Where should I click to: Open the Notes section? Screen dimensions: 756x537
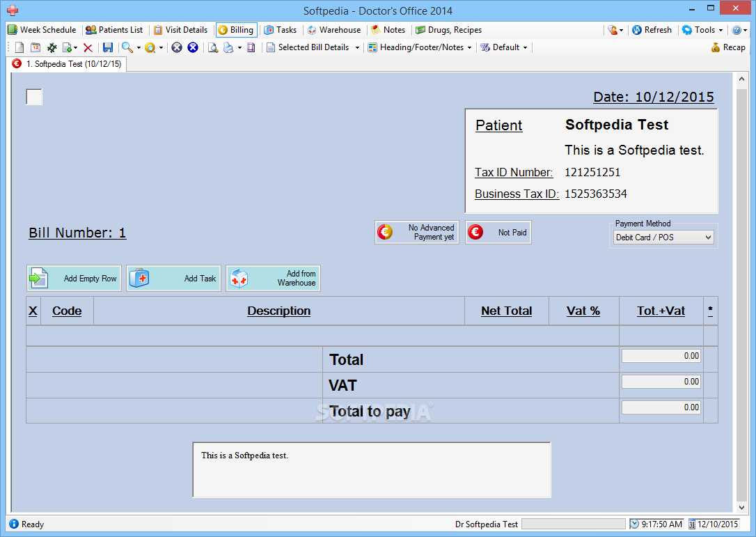[x=388, y=30]
